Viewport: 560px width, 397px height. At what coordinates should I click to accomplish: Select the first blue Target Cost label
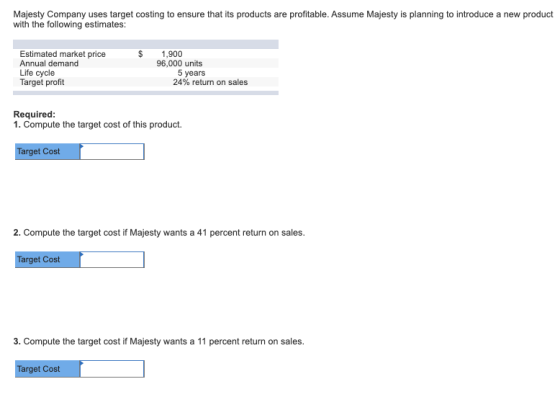pyautogui.click(x=48, y=151)
